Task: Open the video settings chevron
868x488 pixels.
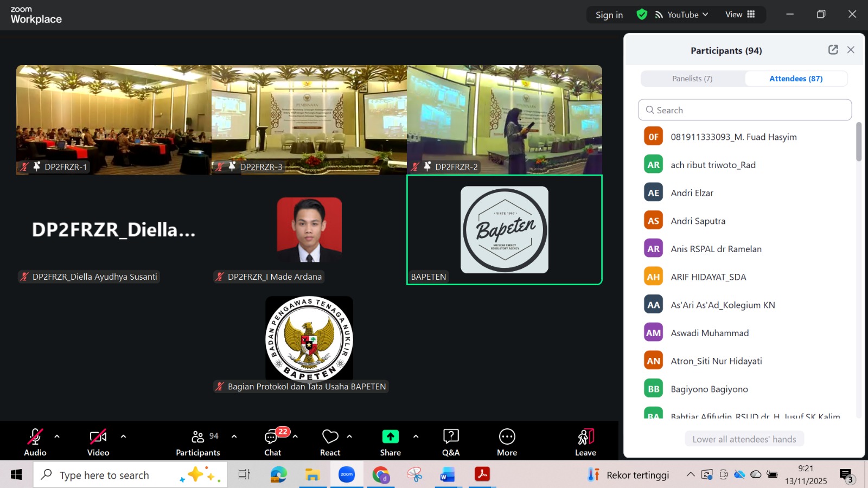Action: (123, 436)
